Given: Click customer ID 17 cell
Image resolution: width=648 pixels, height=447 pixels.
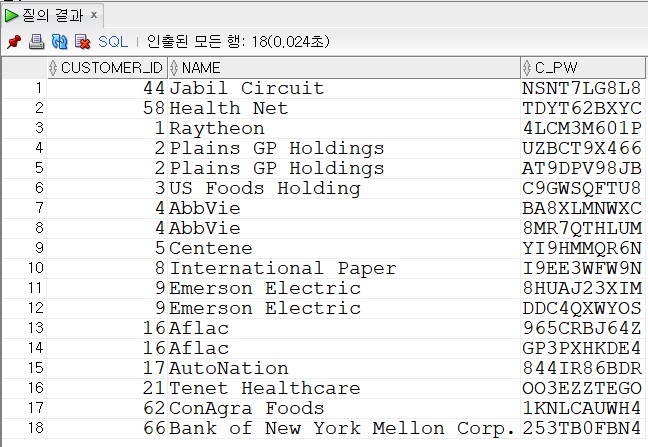Looking at the screenshot, I should [x=107, y=368].
